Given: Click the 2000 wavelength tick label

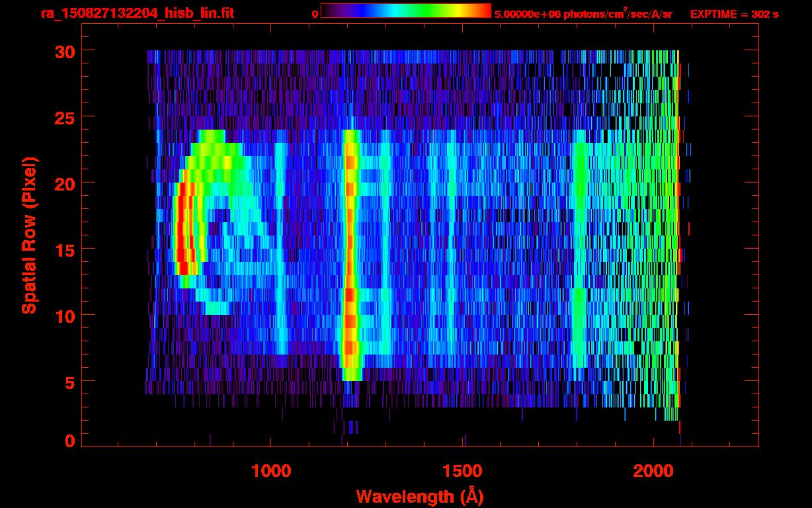Looking at the screenshot, I should [655, 471].
